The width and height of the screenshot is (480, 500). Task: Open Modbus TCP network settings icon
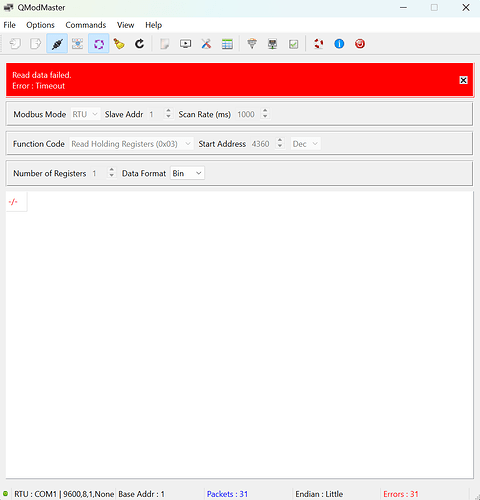273,44
